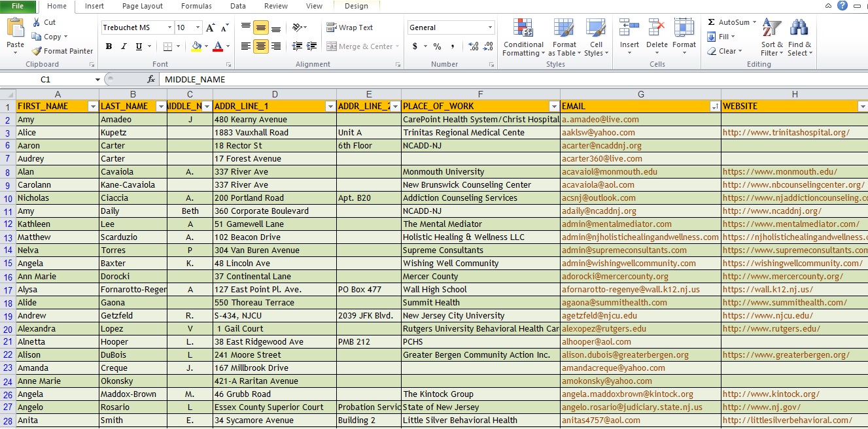
Task: Click the Format Painter brush
Action: coord(37,51)
